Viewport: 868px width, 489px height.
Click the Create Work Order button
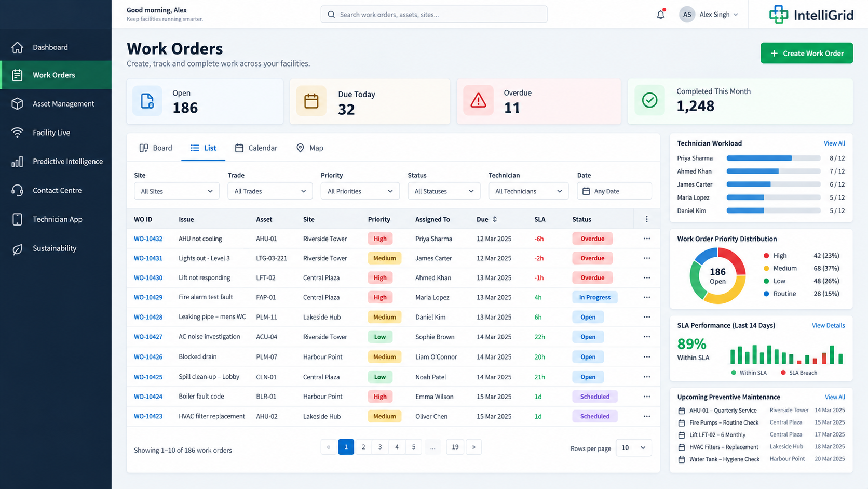807,53
